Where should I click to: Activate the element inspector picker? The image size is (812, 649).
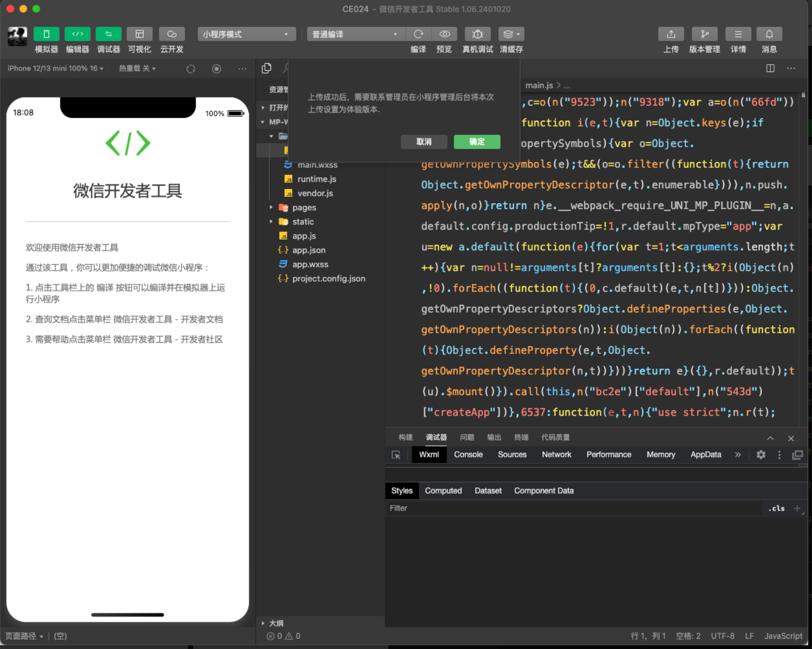(396, 454)
